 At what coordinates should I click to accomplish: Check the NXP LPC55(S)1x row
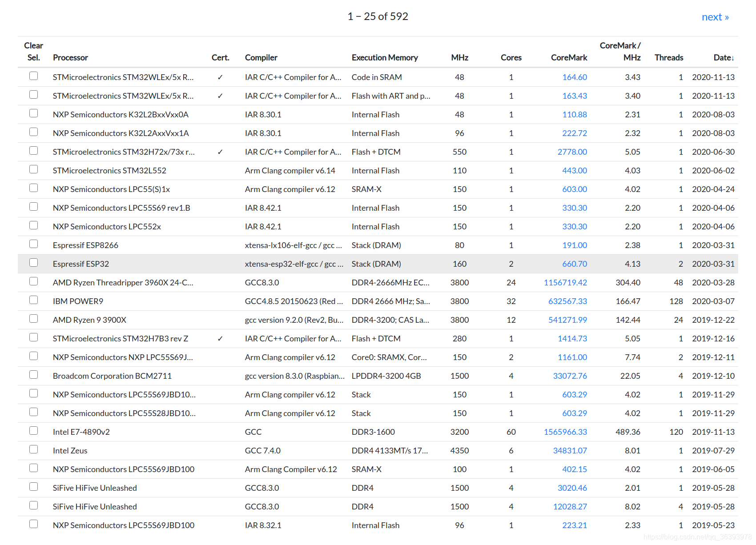33,188
